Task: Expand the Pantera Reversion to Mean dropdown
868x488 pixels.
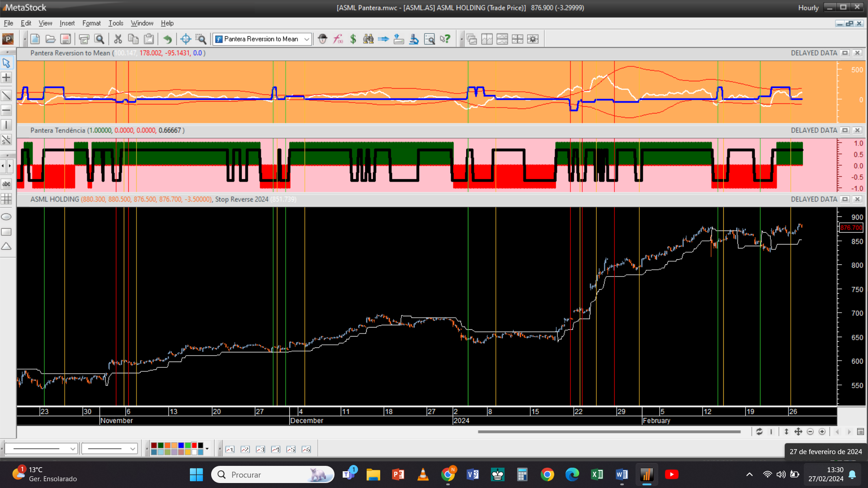Action: [307, 39]
